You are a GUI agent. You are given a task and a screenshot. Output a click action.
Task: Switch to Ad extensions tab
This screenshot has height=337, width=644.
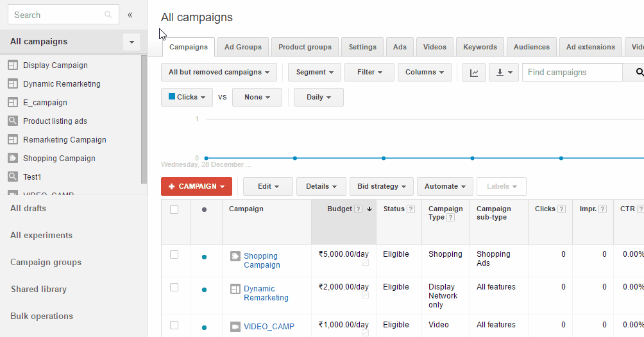point(591,47)
